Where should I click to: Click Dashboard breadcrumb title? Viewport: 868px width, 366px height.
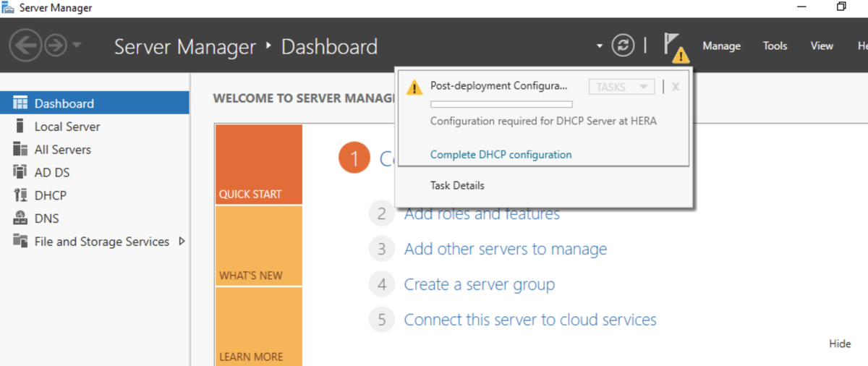329,46
